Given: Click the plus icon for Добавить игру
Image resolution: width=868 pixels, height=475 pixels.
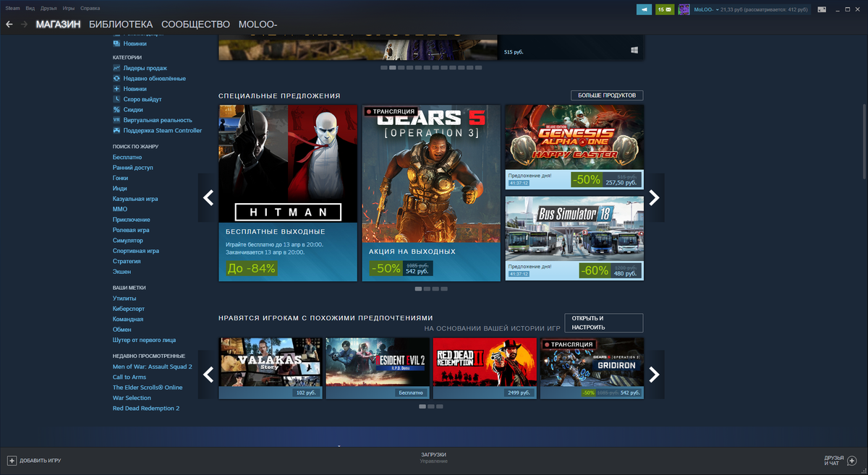Looking at the screenshot, I should [12, 461].
